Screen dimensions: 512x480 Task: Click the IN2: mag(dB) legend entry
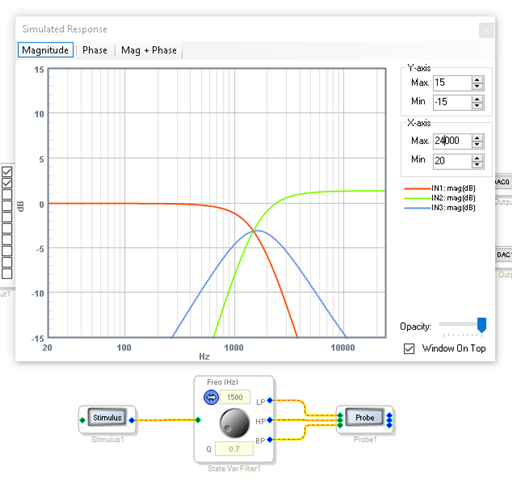click(440, 198)
